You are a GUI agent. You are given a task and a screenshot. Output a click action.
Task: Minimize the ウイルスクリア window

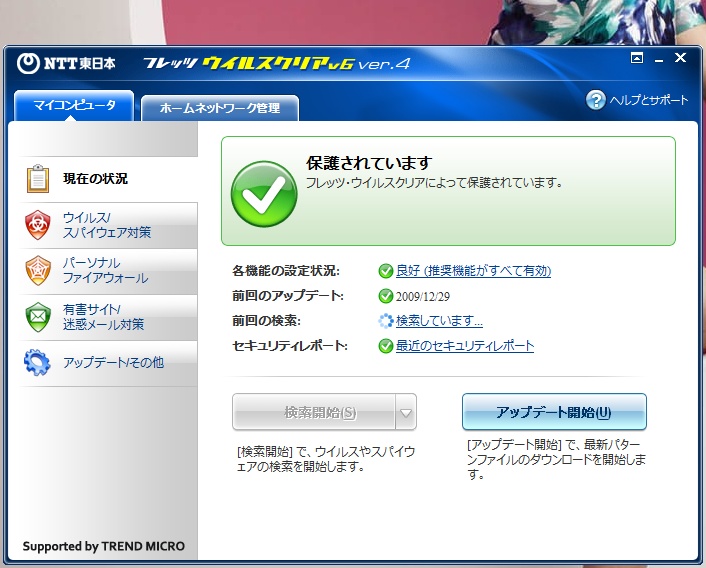pos(659,60)
